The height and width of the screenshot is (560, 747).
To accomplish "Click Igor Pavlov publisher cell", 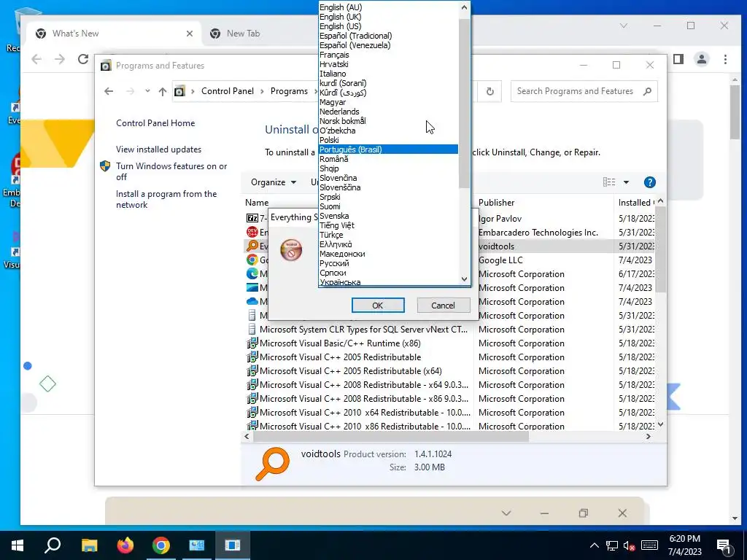I will (500, 219).
